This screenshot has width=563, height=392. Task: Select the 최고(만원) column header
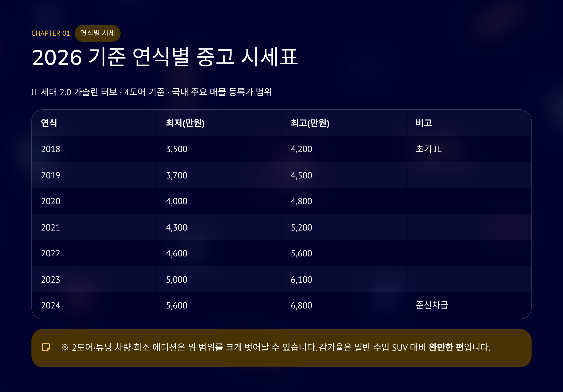(x=310, y=123)
